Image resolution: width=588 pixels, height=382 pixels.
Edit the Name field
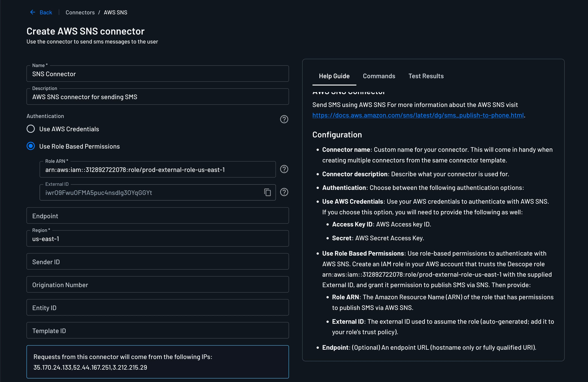[x=158, y=74]
